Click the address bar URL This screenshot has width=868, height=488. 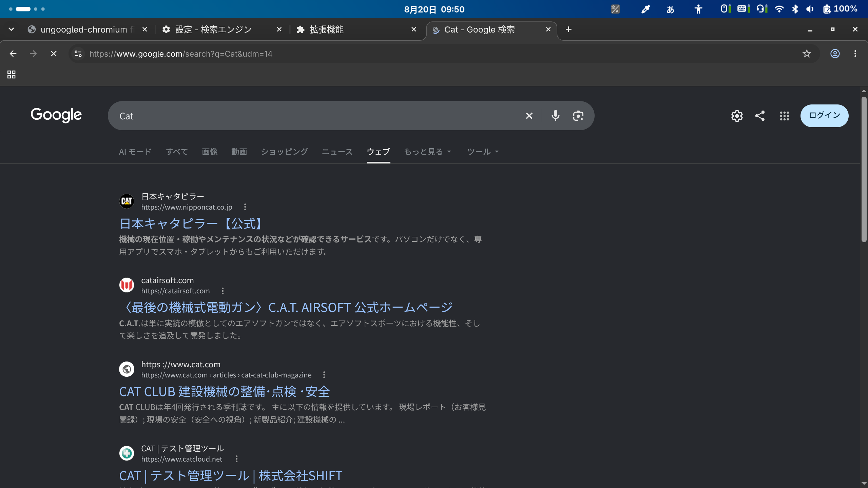181,54
